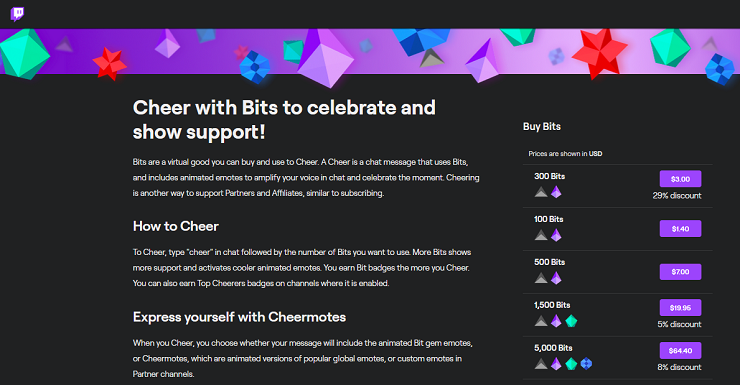Viewport: 740px width, 385px height.
Task: Click the 300 Bits label
Action: [549, 176]
